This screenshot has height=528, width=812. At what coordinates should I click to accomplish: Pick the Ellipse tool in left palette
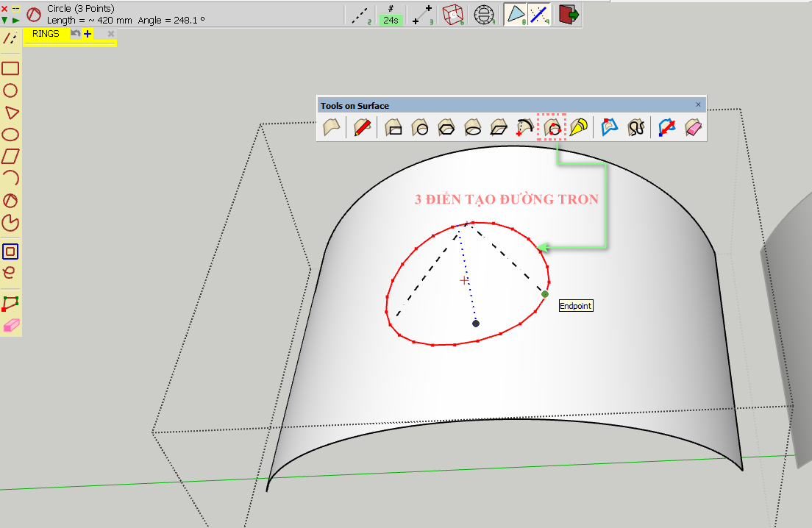pyautogui.click(x=10, y=135)
